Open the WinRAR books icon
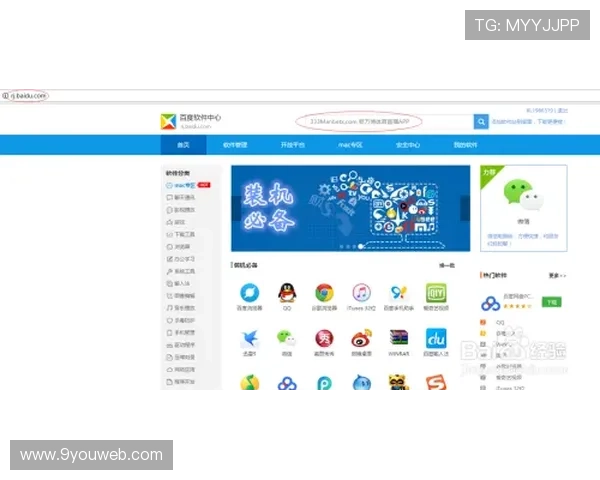 (399, 339)
